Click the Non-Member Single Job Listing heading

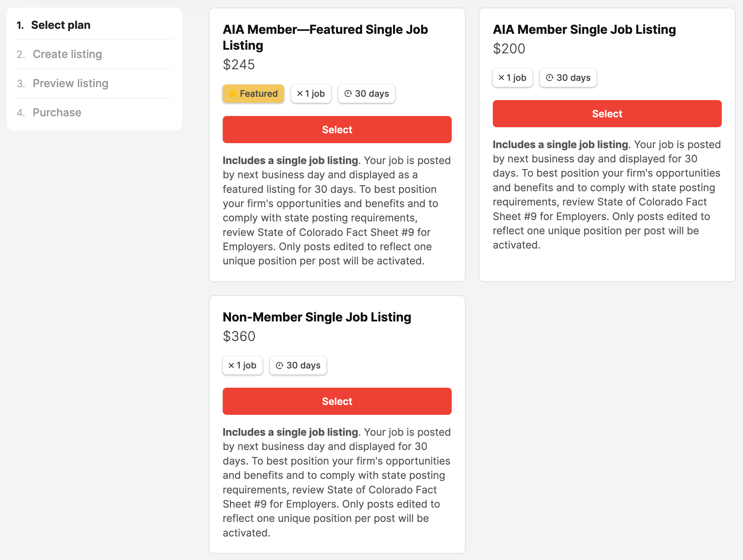pyautogui.click(x=317, y=317)
